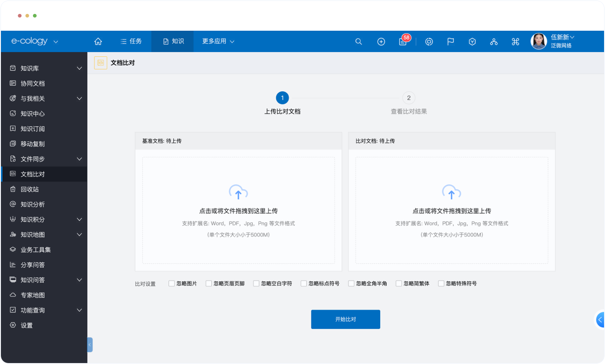Open 回收站 in the sidebar

point(30,189)
